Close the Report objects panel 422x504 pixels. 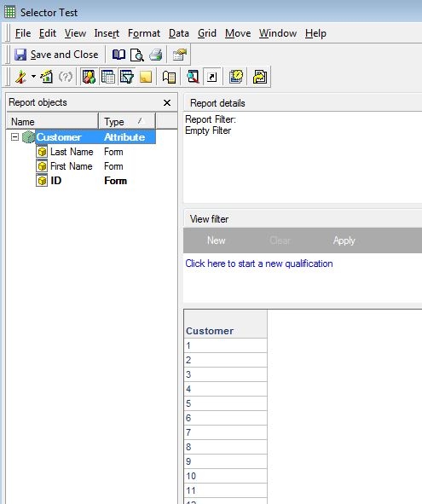tap(167, 103)
